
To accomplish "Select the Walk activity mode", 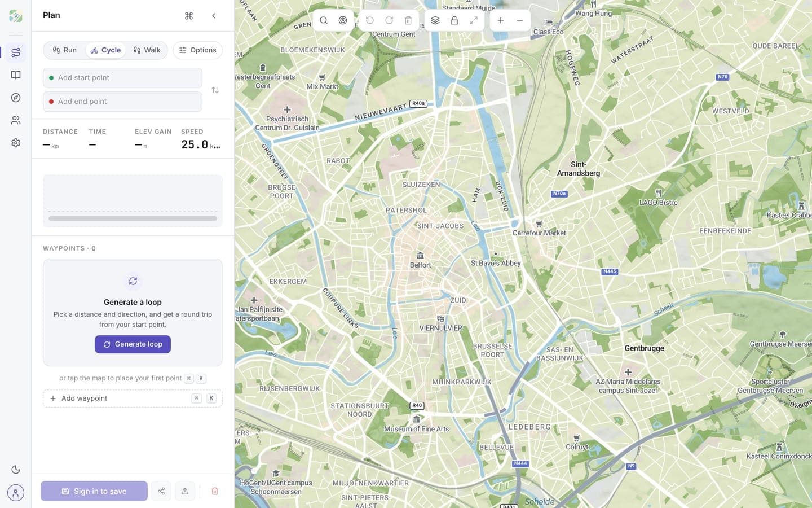I will point(147,50).
